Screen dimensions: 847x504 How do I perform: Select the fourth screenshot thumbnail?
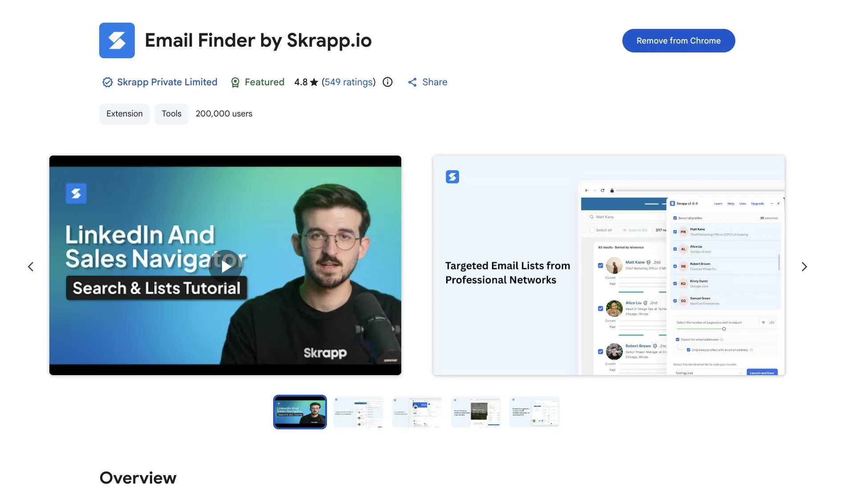tap(476, 412)
